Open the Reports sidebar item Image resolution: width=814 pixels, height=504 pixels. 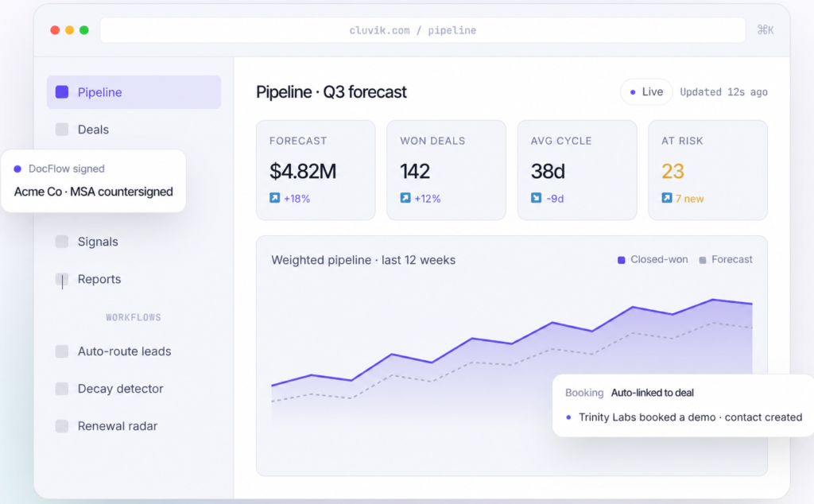pos(134,279)
